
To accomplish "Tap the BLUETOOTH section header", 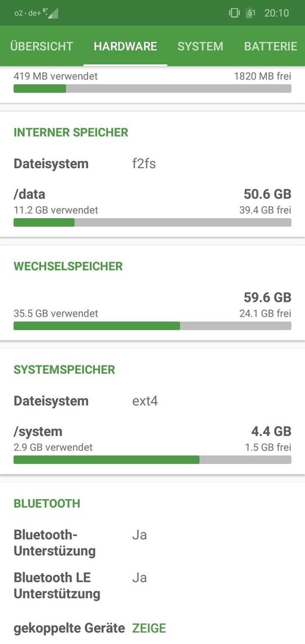I will pyautogui.click(x=47, y=503).
